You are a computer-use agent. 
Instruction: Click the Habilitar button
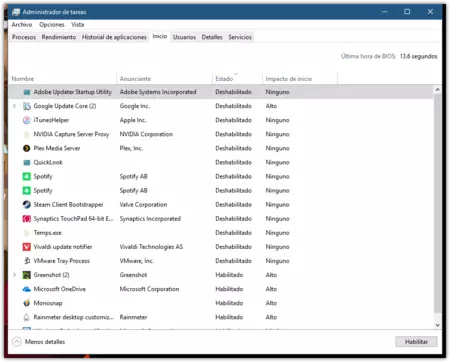pyautogui.click(x=416, y=342)
